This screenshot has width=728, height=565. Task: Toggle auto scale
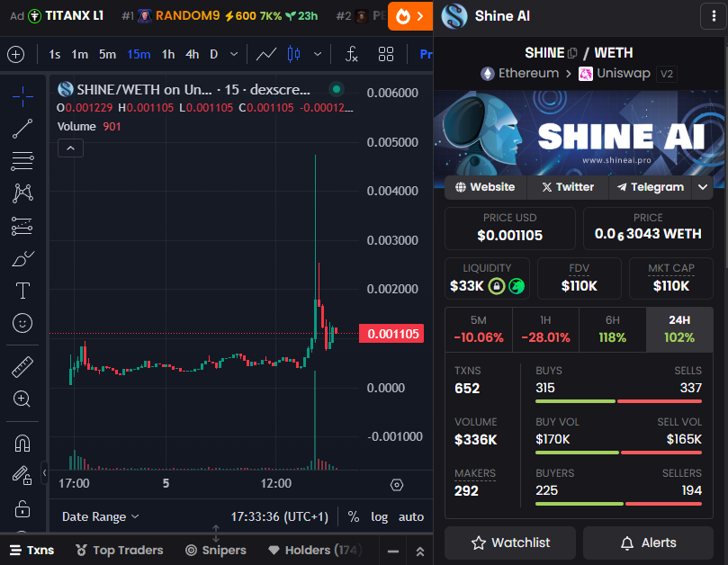point(411,516)
